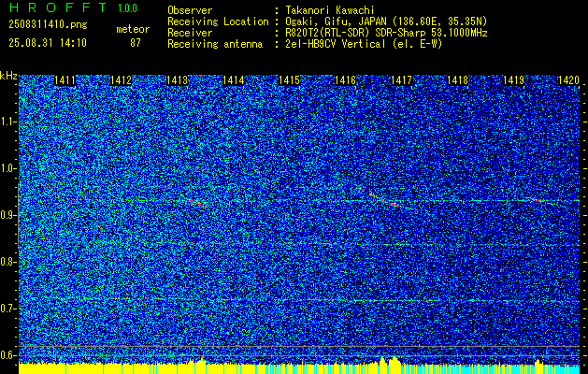Click the 1412 time axis label
Screen dimensions: 588x374
pyautogui.click(x=122, y=80)
